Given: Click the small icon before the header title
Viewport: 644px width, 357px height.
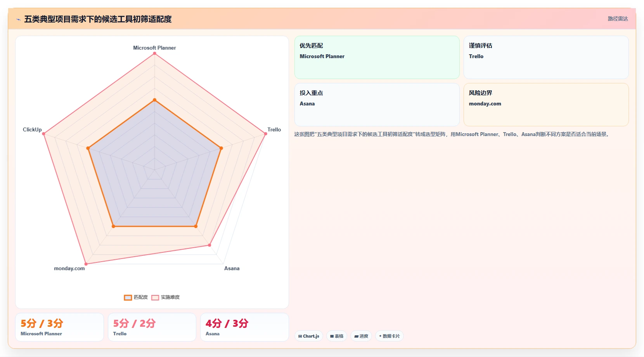Looking at the screenshot, I should tap(18, 19).
